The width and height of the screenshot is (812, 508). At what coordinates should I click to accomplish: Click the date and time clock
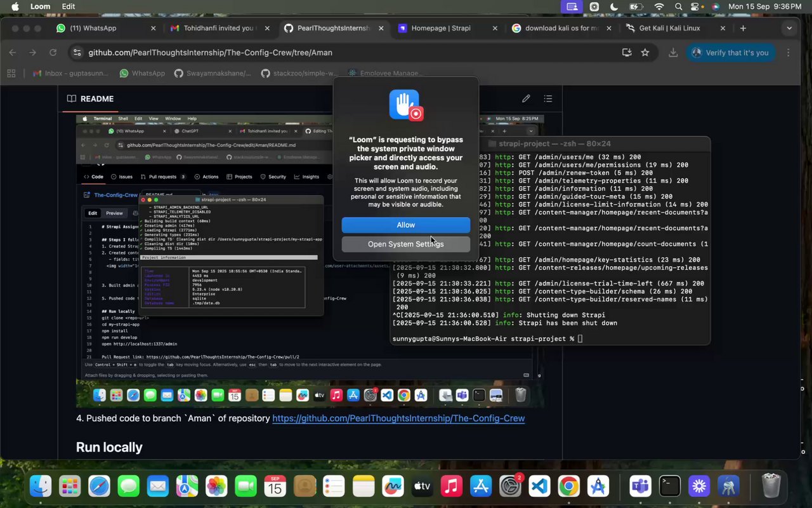click(x=765, y=6)
